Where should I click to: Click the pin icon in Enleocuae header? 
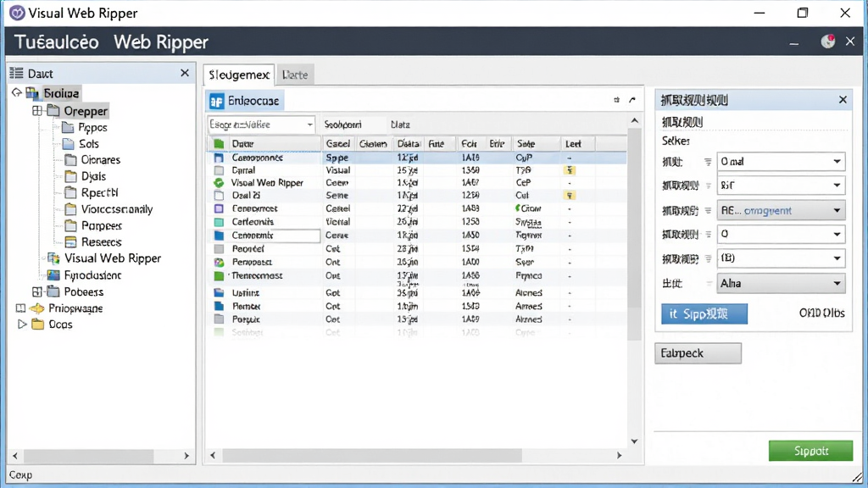pyautogui.click(x=617, y=100)
